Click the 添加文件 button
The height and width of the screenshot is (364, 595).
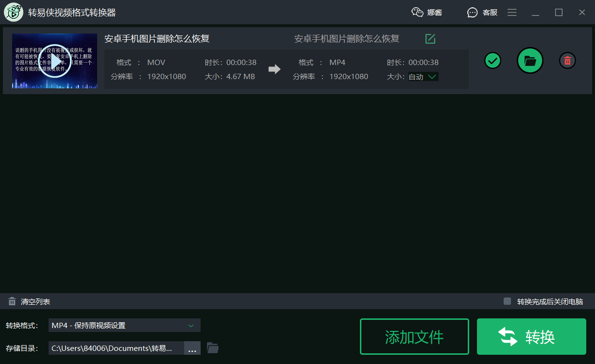point(414,336)
